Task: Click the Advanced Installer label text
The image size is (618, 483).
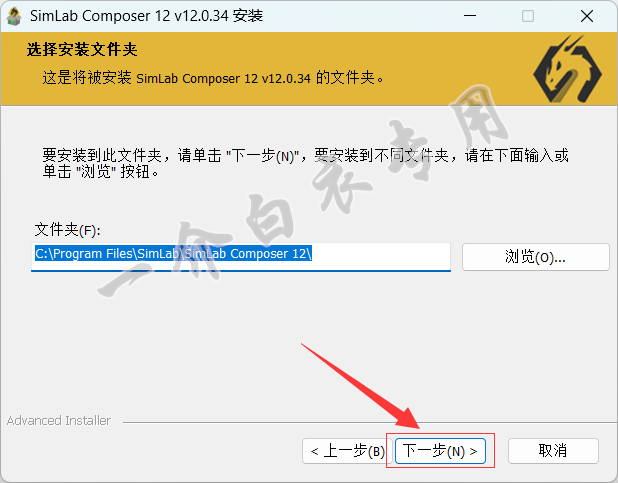Action: [59, 421]
